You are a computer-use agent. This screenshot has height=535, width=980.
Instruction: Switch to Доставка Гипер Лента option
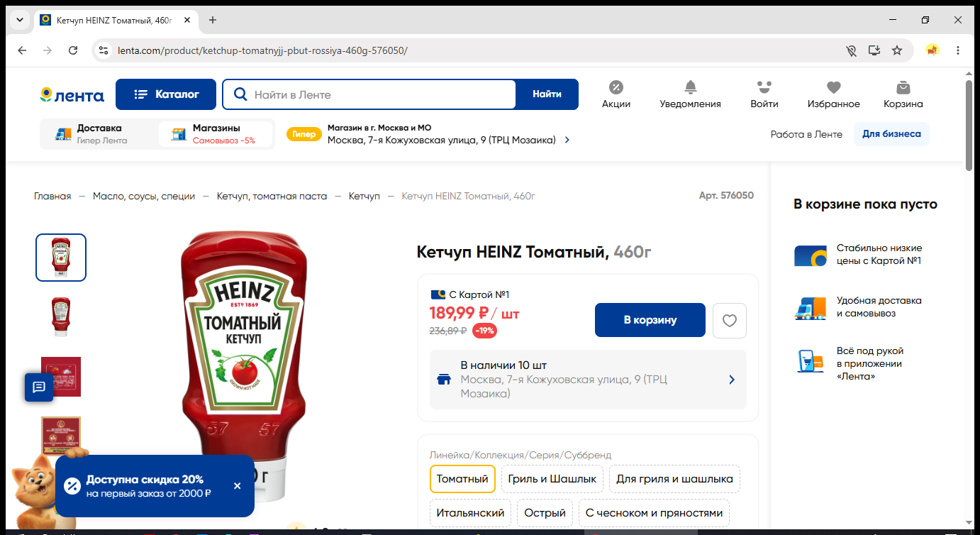99,134
